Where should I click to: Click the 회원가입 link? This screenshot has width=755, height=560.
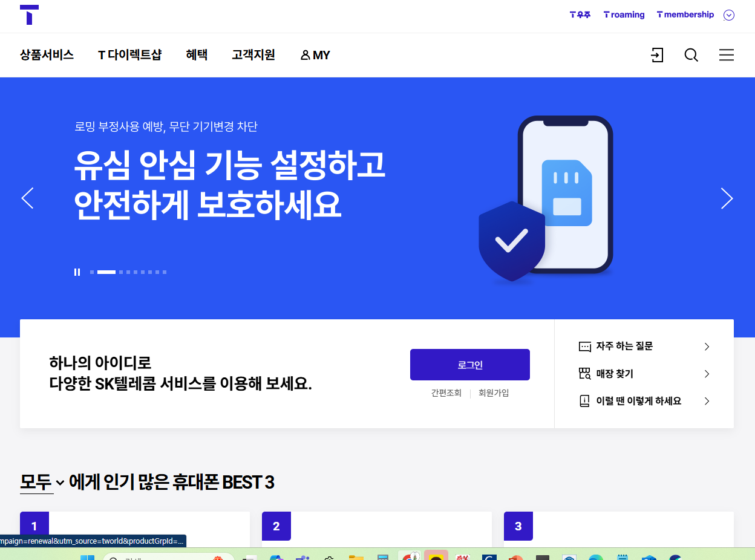point(494,393)
